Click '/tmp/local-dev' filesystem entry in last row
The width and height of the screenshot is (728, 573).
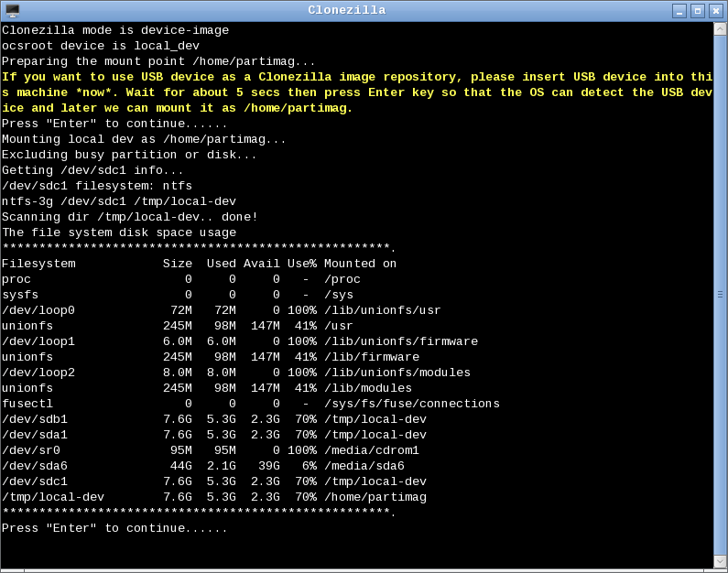pos(53,497)
